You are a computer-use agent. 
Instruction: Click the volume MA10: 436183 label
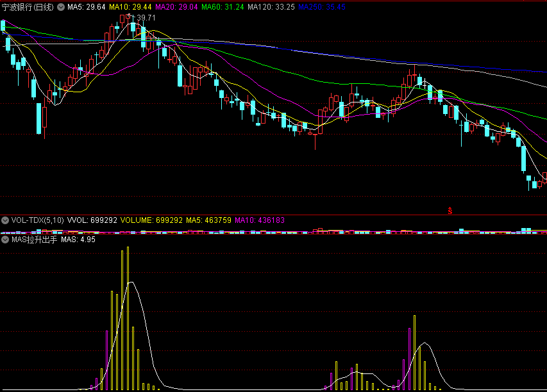[x=260, y=220]
